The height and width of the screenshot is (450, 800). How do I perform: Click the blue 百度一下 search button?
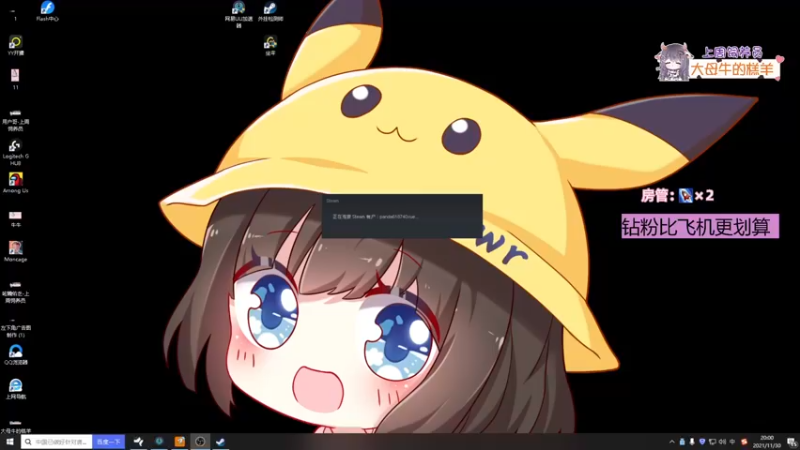coord(109,442)
